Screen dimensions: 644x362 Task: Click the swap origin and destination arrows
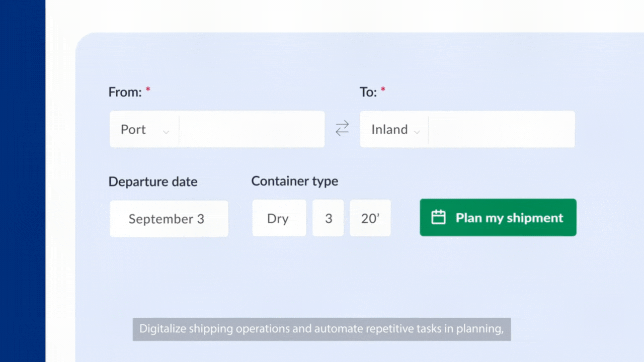pos(342,129)
